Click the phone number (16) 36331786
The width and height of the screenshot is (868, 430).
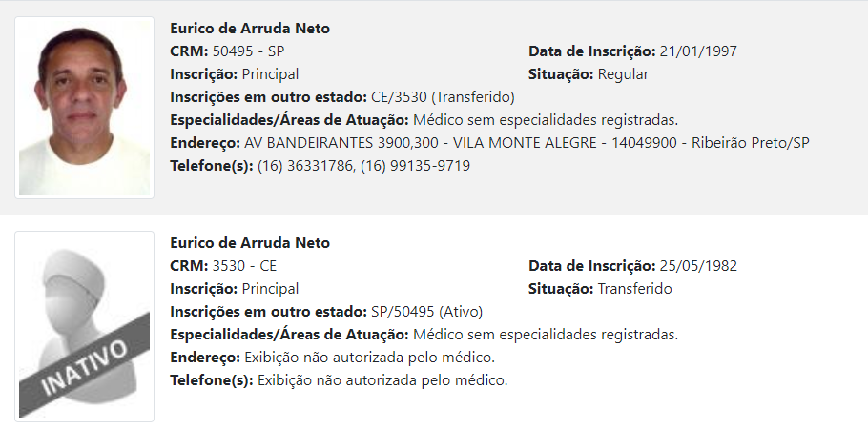point(305,166)
